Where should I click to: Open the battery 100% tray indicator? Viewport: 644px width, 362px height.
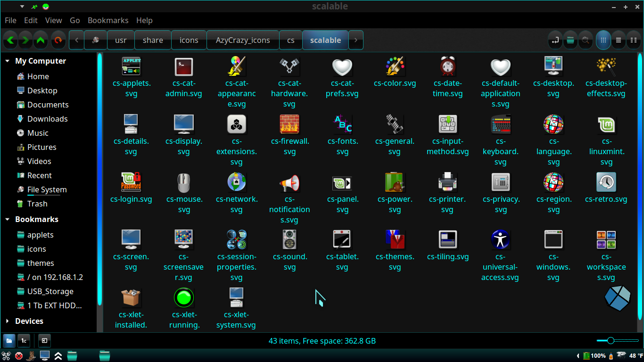click(594, 356)
